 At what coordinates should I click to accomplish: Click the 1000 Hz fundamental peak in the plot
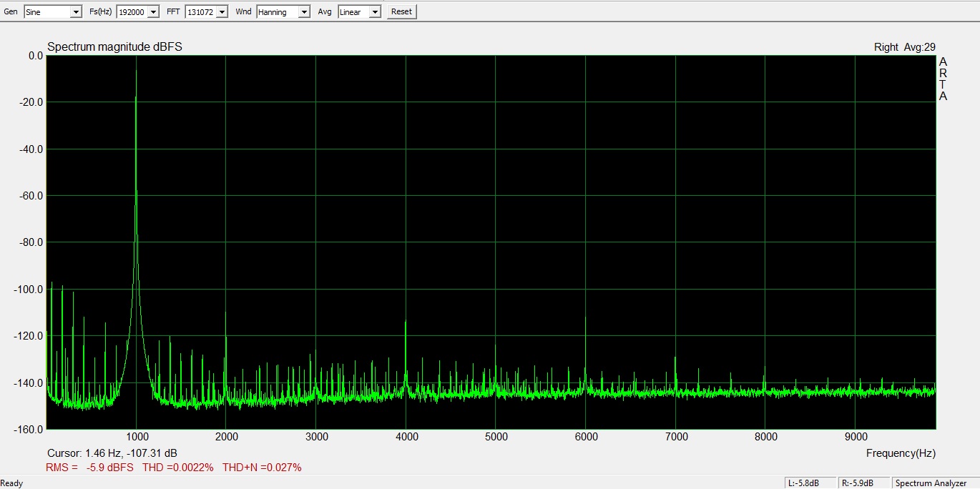coord(136,69)
